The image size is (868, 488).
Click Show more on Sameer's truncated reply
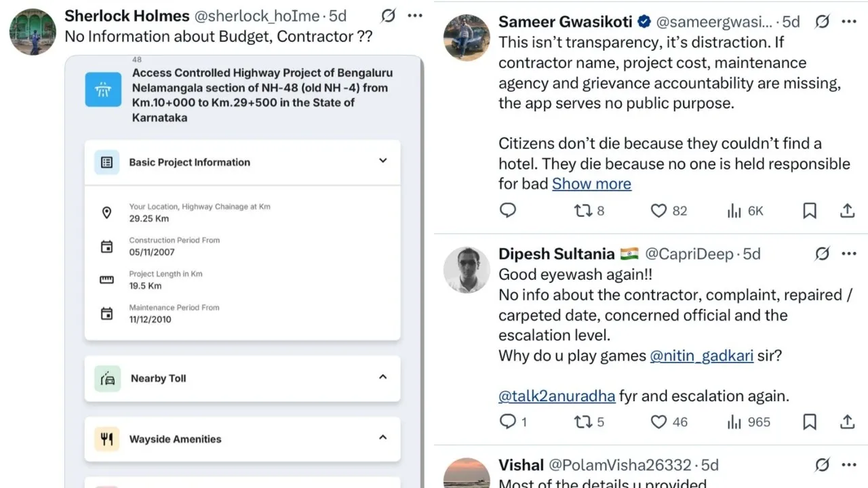591,183
